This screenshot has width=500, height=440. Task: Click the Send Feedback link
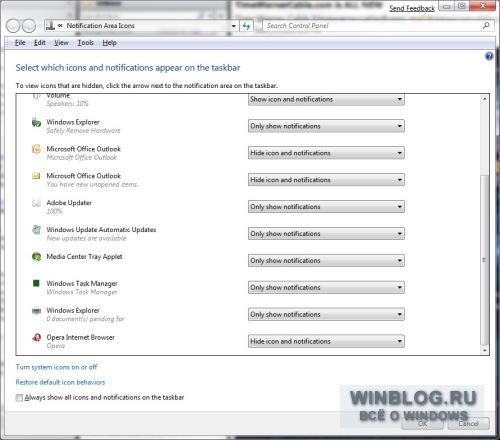coord(412,8)
